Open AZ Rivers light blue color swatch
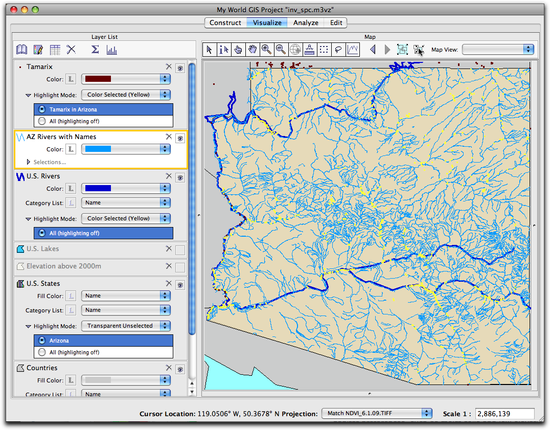550x430 pixels. pos(126,149)
